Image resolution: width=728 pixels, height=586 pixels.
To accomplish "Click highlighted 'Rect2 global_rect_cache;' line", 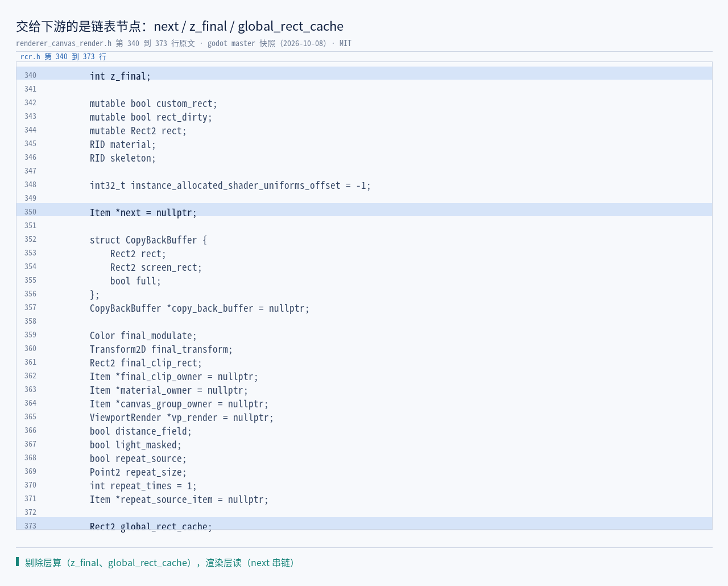I will pos(364,524).
